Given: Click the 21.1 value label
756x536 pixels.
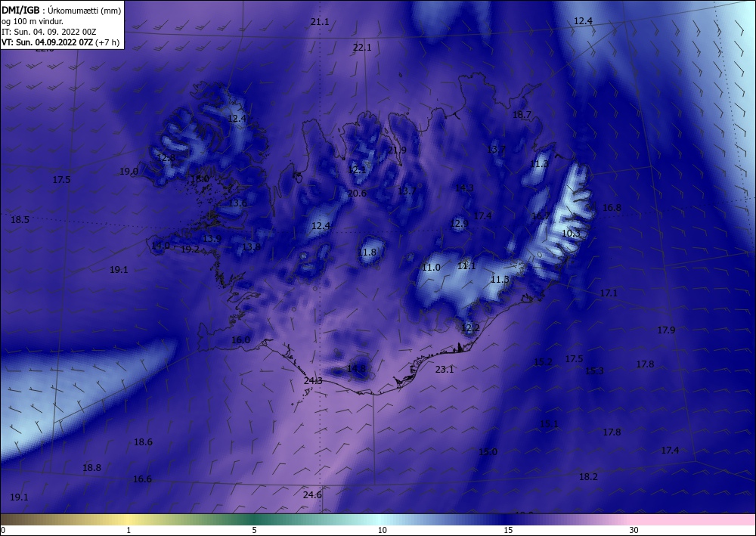Looking at the screenshot, I should [320, 22].
